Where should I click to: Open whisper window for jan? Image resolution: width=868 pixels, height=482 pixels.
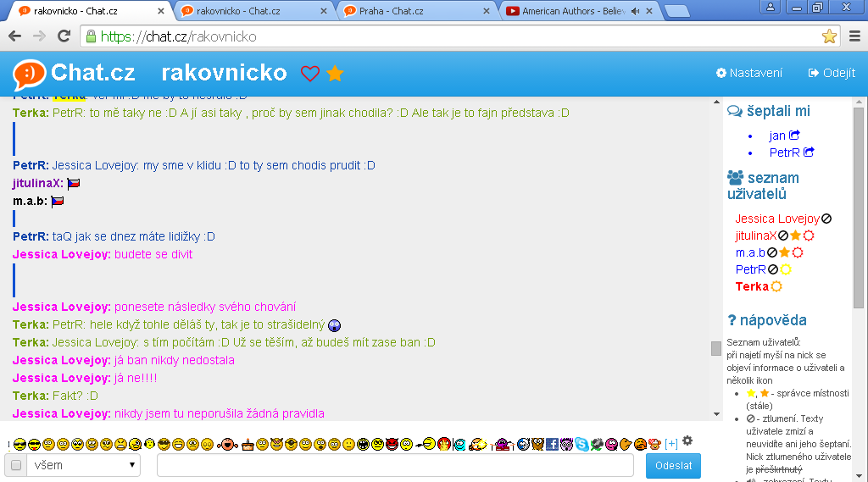pos(794,135)
